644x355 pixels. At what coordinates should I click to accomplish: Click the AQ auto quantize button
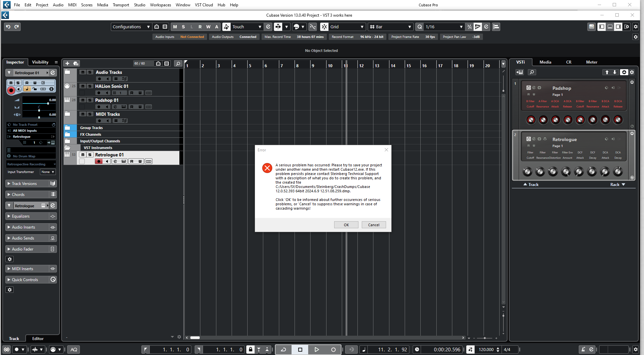pos(74,349)
